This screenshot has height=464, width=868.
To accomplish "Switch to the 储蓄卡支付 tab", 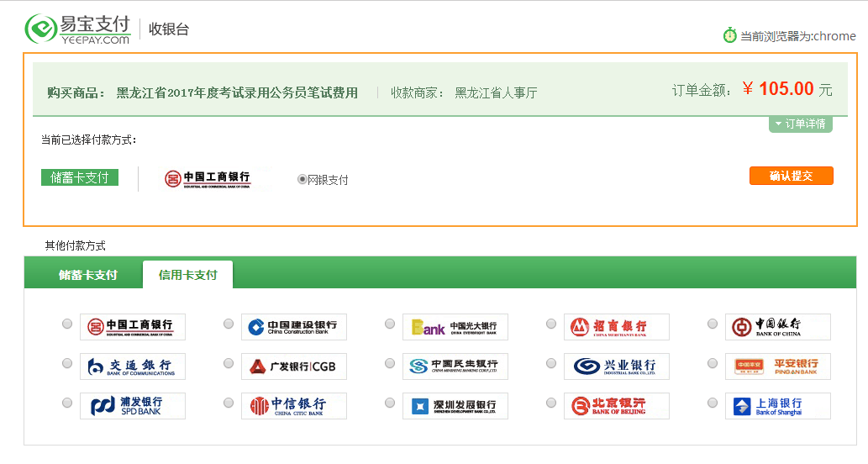I will (x=87, y=275).
